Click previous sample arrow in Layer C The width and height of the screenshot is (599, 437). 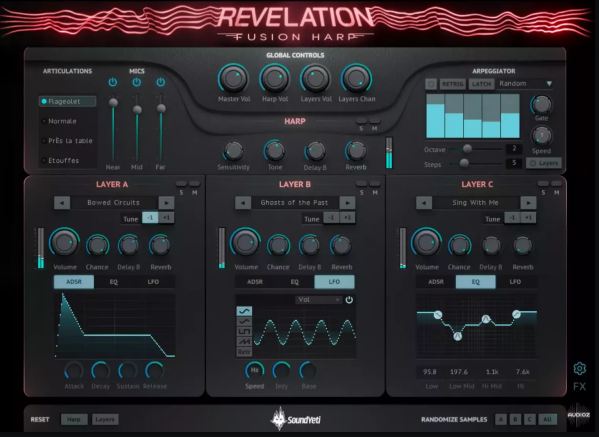(424, 203)
